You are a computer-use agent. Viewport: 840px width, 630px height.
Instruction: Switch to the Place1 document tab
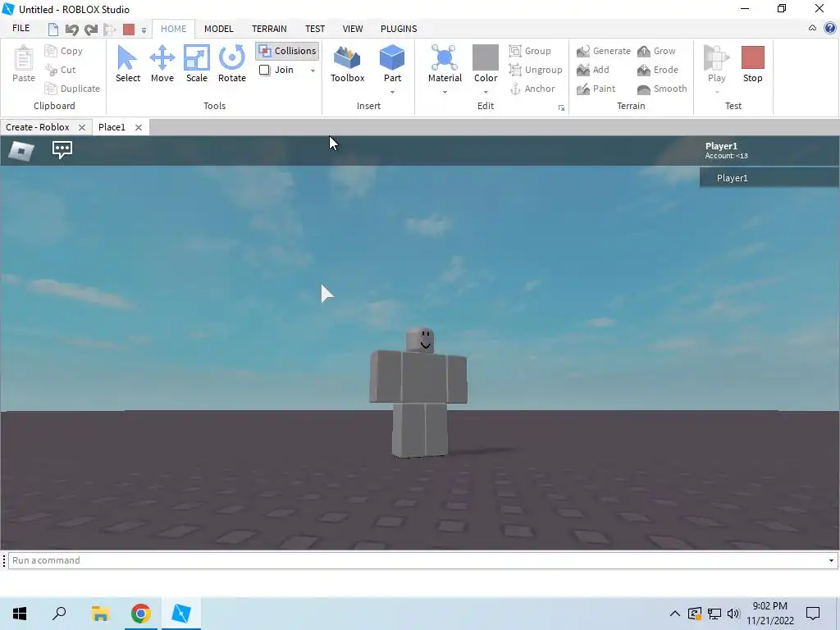click(x=112, y=127)
